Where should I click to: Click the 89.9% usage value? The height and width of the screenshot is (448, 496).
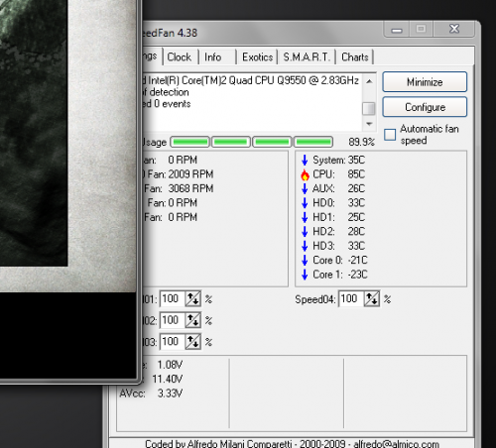coord(361,142)
